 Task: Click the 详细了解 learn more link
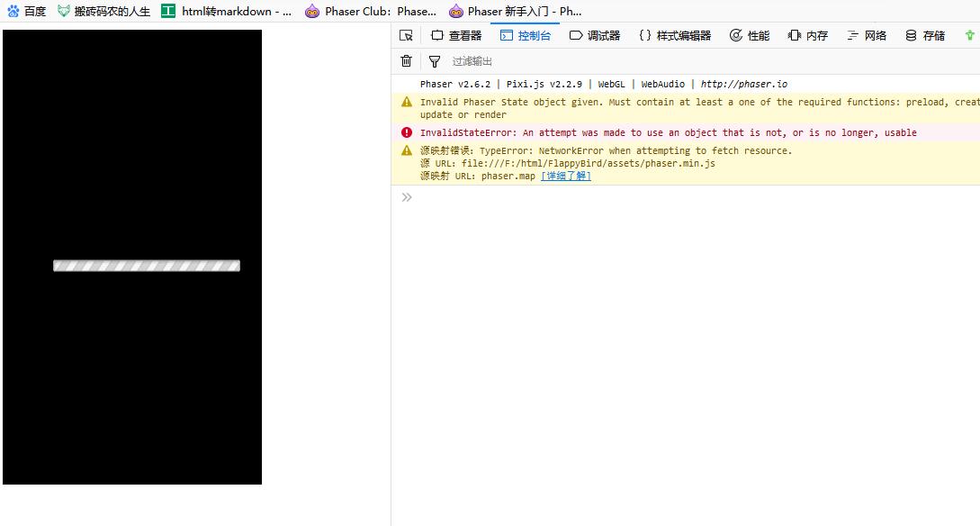pyautogui.click(x=566, y=176)
